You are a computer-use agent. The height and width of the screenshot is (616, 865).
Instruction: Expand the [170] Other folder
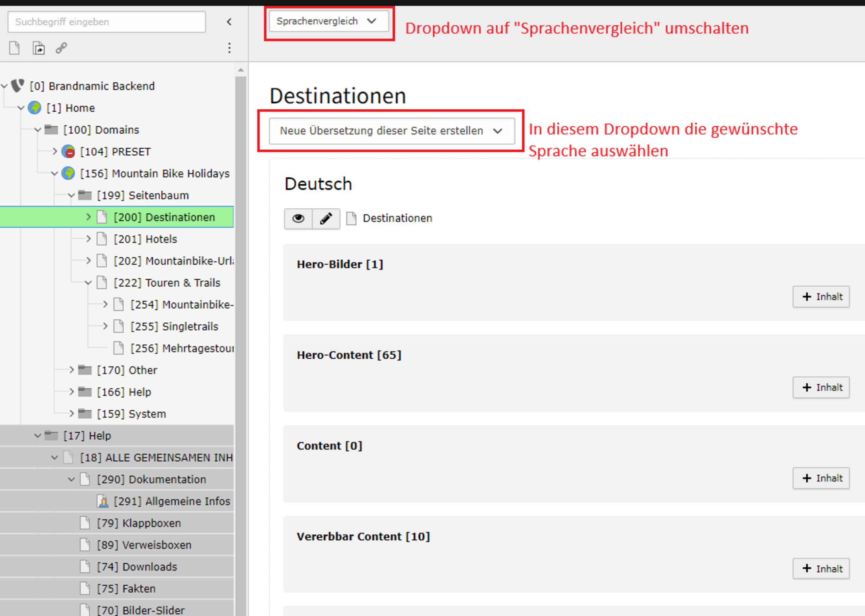(71, 370)
